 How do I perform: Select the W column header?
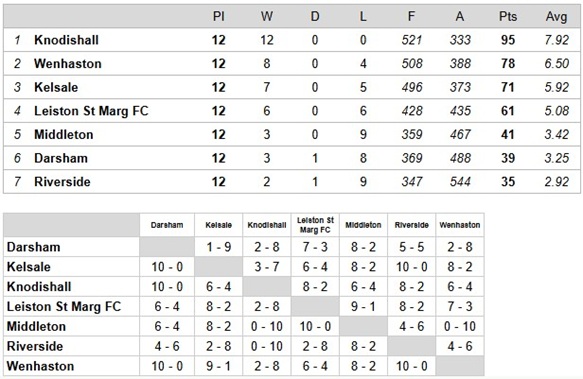[267, 17]
